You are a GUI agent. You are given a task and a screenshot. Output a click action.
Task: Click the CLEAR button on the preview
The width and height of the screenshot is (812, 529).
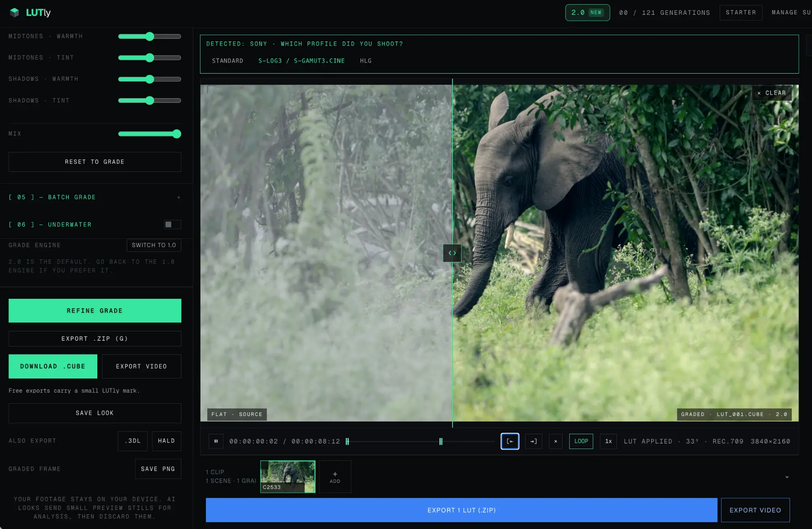point(772,93)
